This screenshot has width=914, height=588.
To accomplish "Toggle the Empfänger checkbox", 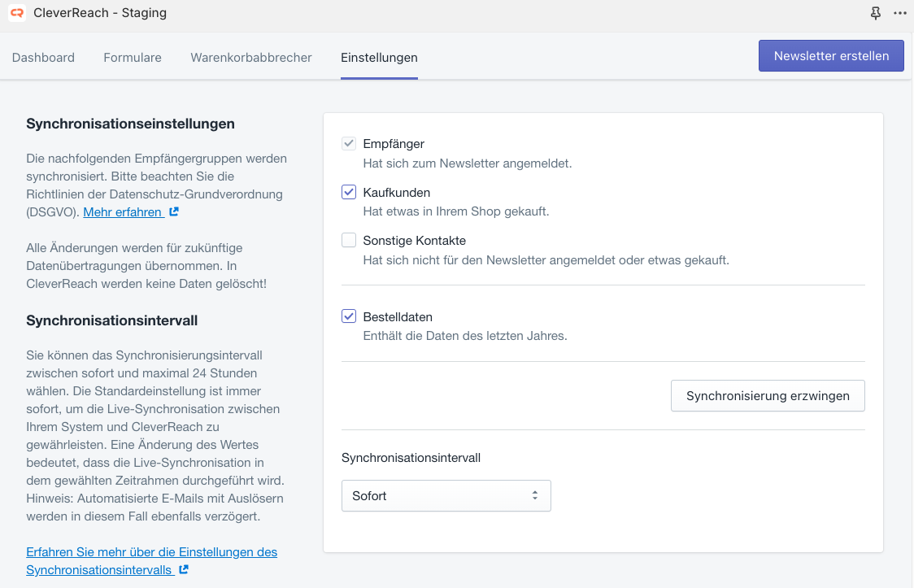I will 349,143.
